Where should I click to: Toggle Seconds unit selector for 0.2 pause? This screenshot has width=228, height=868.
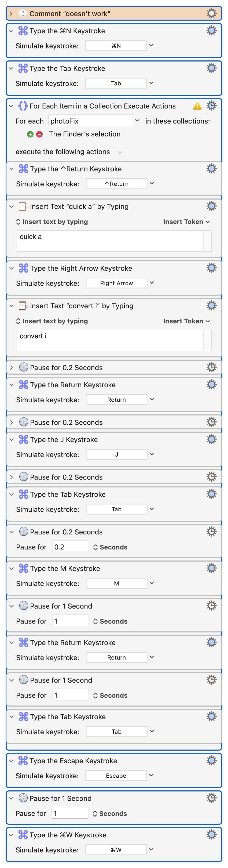[110, 547]
